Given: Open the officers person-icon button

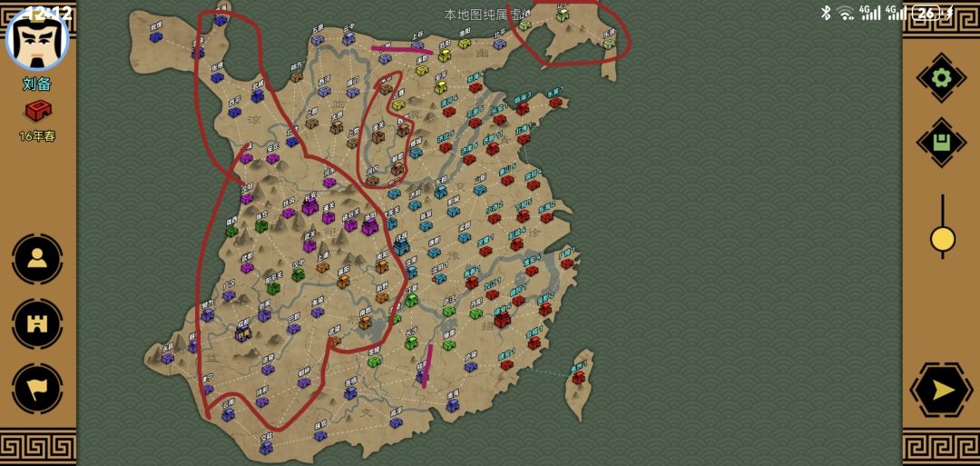Looking at the screenshot, I should click(x=37, y=259).
